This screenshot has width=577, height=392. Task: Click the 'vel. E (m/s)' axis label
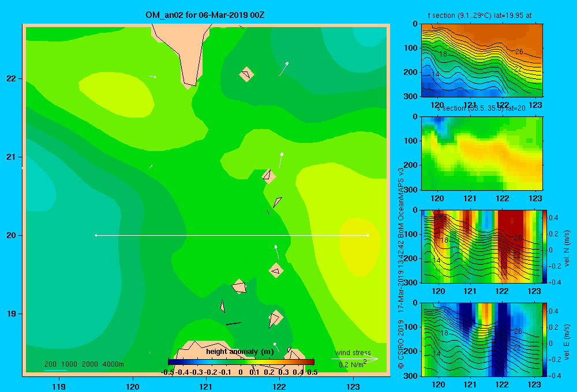point(567,341)
